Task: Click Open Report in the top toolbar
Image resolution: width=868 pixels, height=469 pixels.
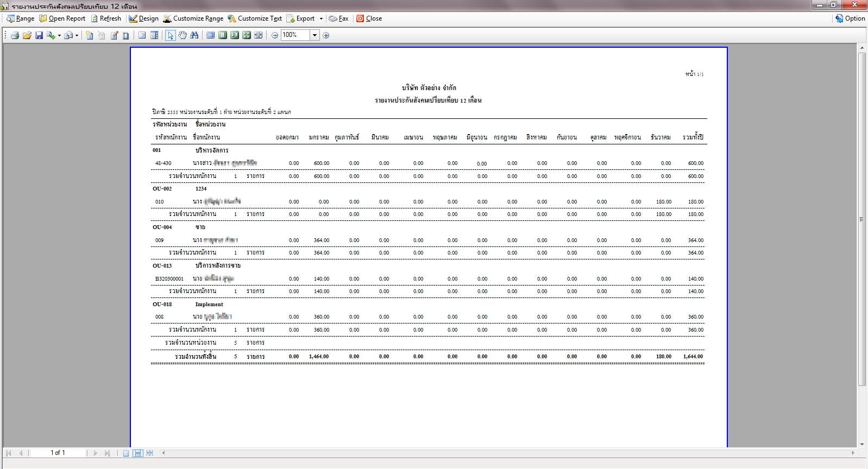Action: pos(62,18)
